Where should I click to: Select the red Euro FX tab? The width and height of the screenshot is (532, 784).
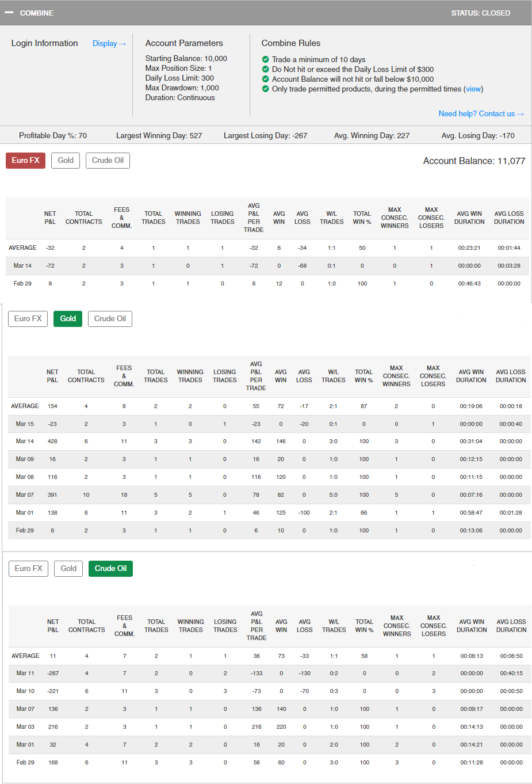tap(25, 161)
